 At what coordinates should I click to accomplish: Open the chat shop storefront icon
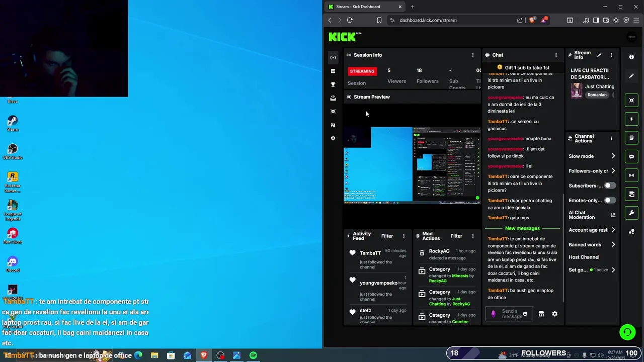coord(541,314)
